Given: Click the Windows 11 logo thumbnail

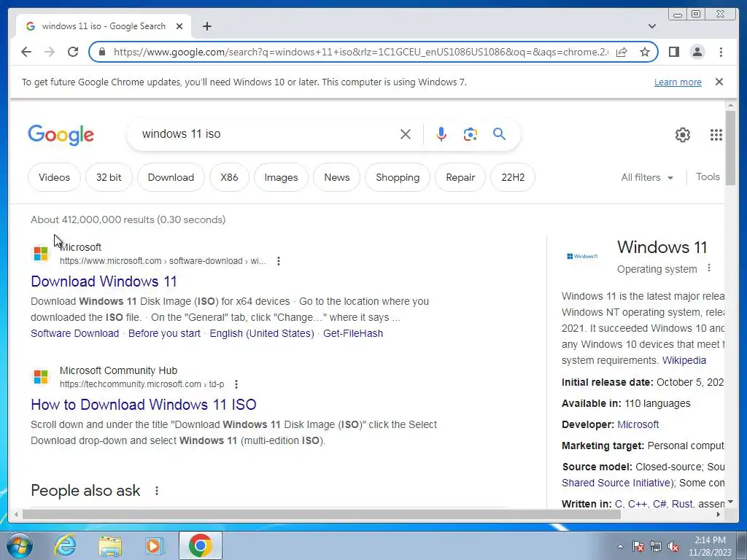Looking at the screenshot, I should (582, 256).
